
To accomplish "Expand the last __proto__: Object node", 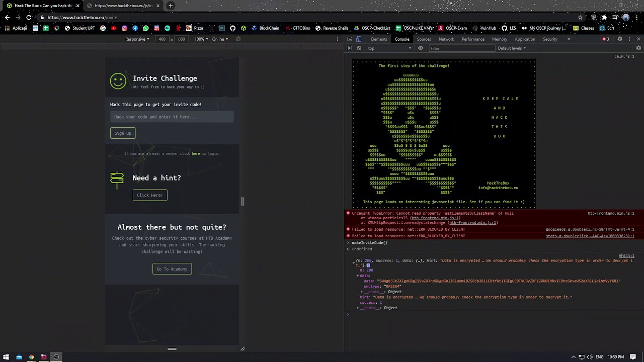I will pyautogui.click(x=358, y=308).
